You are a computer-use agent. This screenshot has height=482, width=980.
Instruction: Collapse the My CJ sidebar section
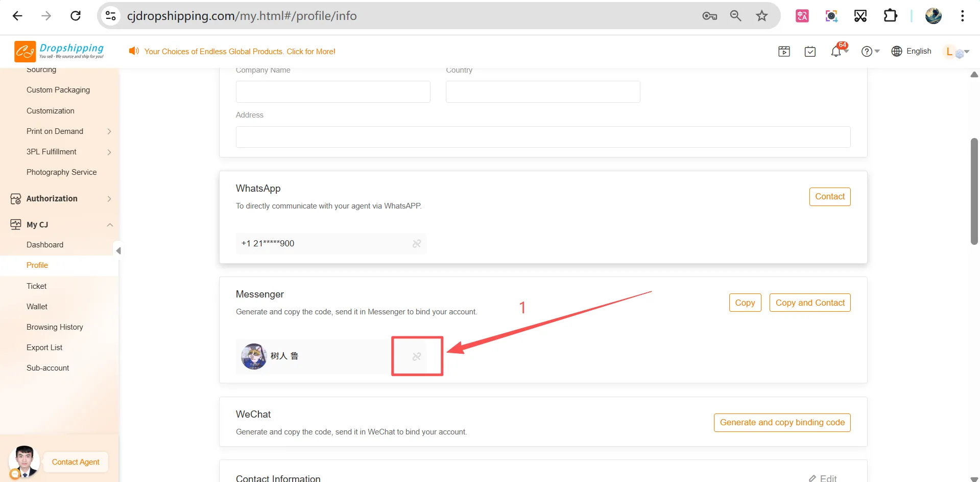(x=109, y=225)
